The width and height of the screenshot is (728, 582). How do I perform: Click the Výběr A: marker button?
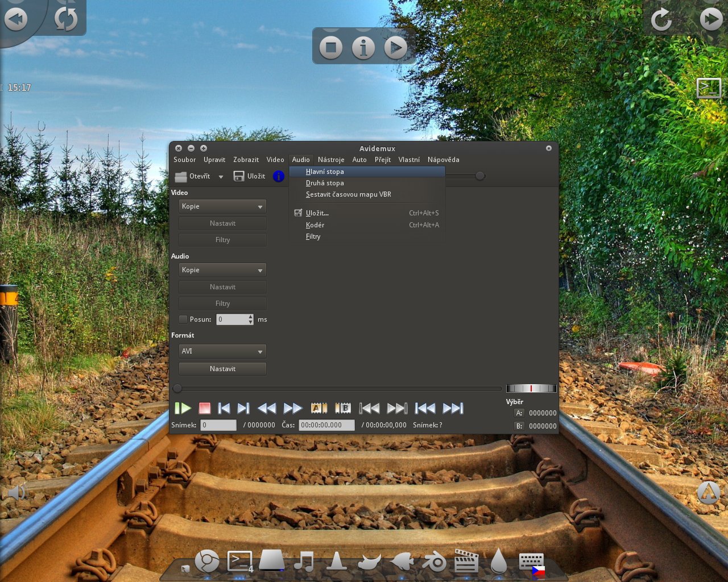point(519,413)
